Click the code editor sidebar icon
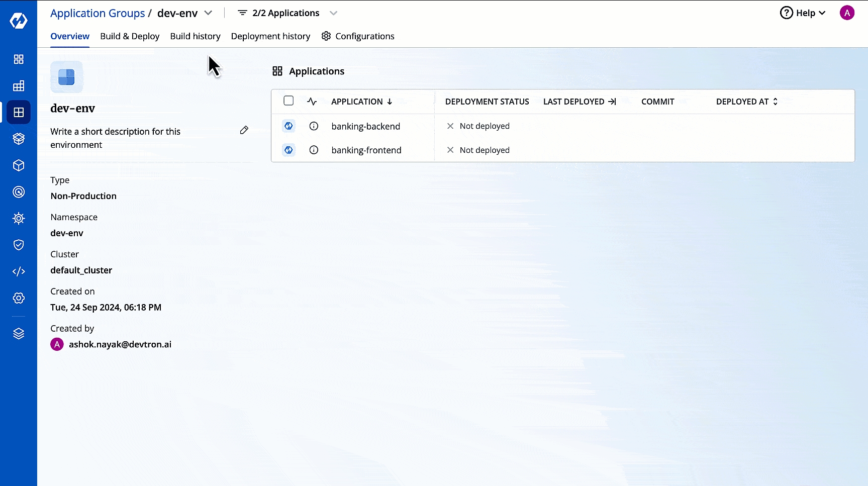 (19, 271)
